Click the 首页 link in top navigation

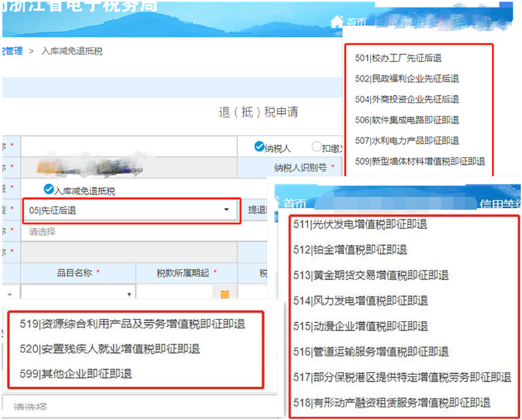point(356,23)
